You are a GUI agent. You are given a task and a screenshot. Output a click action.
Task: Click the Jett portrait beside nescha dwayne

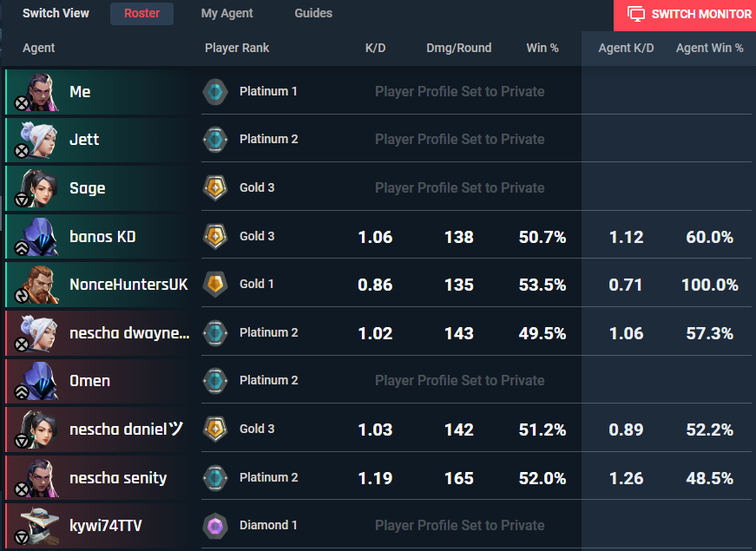41,333
